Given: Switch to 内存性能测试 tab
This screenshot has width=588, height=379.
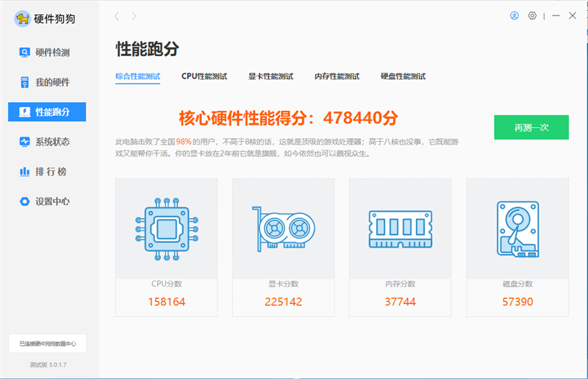Looking at the screenshot, I should [x=337, y=76].
